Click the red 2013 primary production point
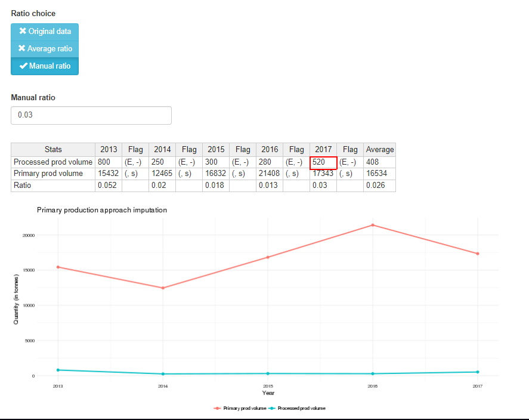 coord(58,267)
